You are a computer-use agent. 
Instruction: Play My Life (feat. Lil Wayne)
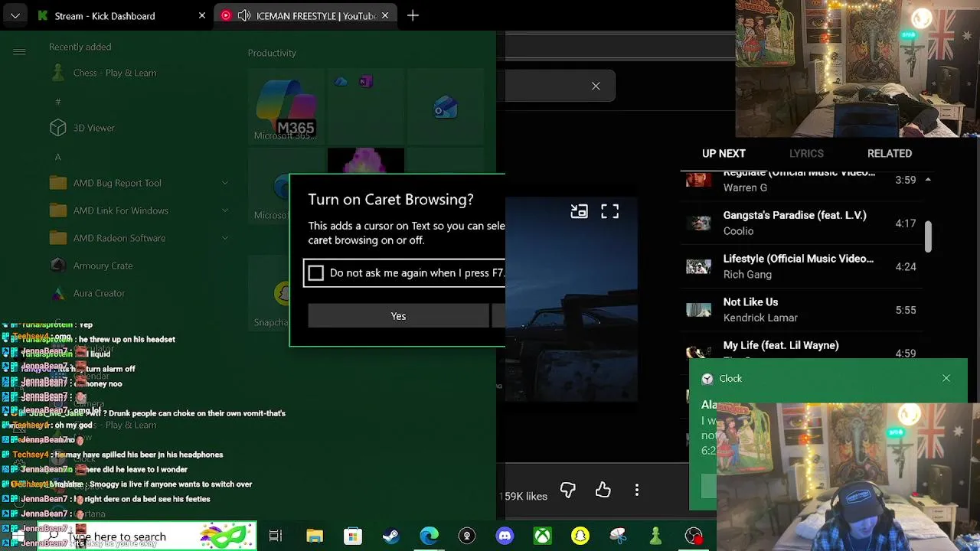(x=803, y=347)
